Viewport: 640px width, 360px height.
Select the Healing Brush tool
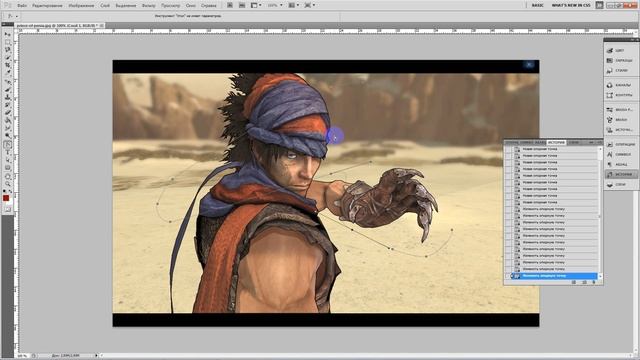[x=7, y=82]
